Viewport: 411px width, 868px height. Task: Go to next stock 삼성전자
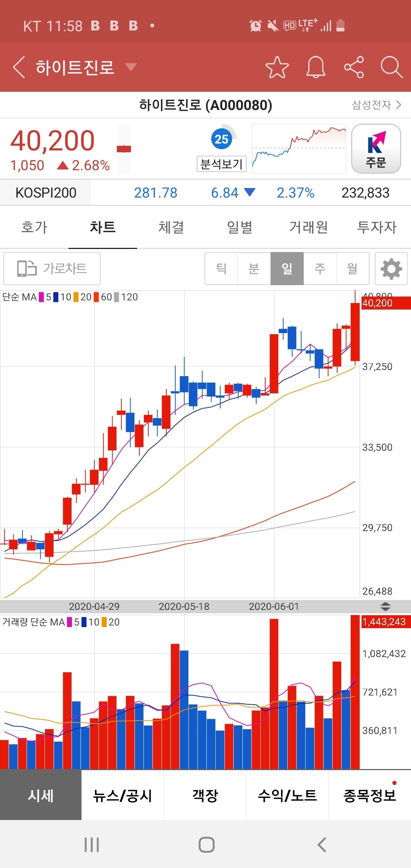pyautogui.click(x=376, y=105)
